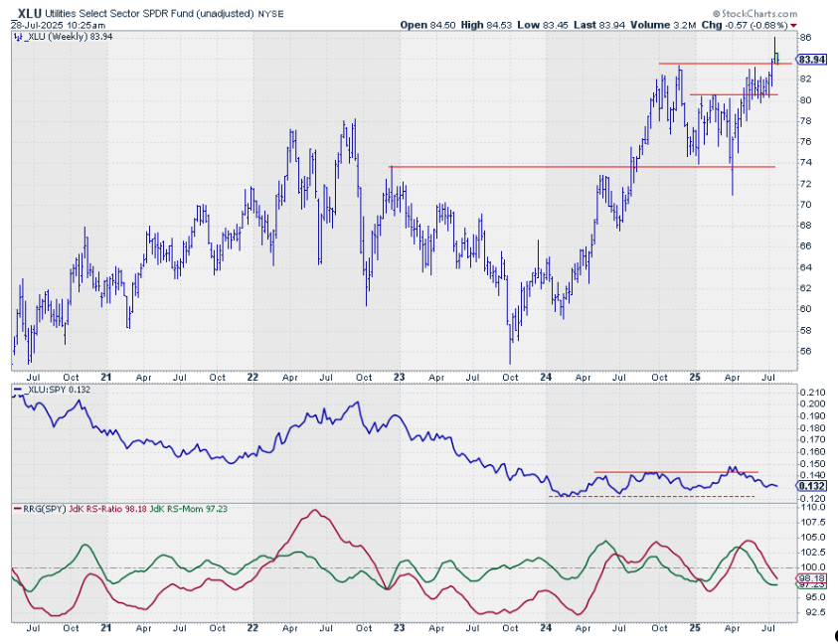838x644 pixels.
Task: Click the 0.132 ratio value tag on axis
Action: click(811, 485)
